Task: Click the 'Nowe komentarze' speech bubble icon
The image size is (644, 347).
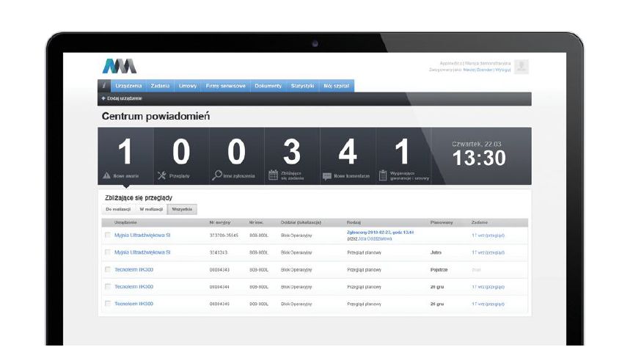Action: tap(327, 176)
